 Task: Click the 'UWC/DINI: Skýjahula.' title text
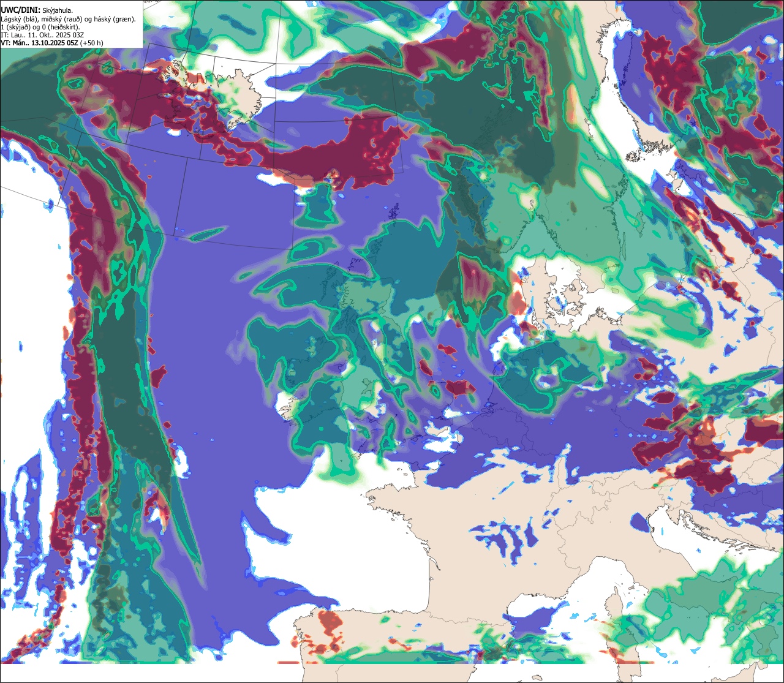pos(37,10)
